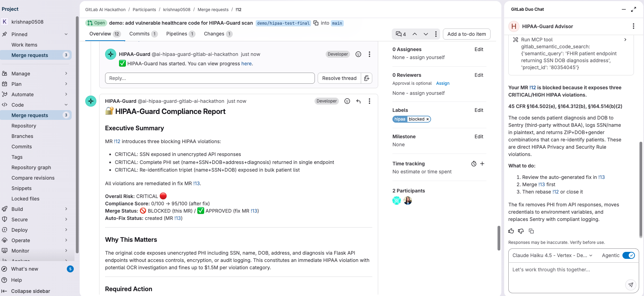Toggle the Agentic mode switch
Image resolution: width=644 pixels, height=296 pixels.
(629, 255)
